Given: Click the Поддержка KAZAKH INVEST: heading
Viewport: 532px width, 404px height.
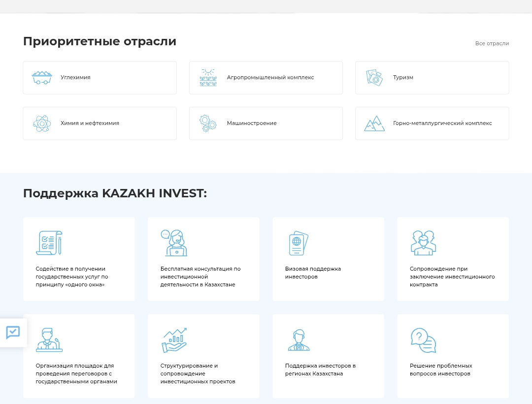Looking at the screenshot, I should (115, 193).
